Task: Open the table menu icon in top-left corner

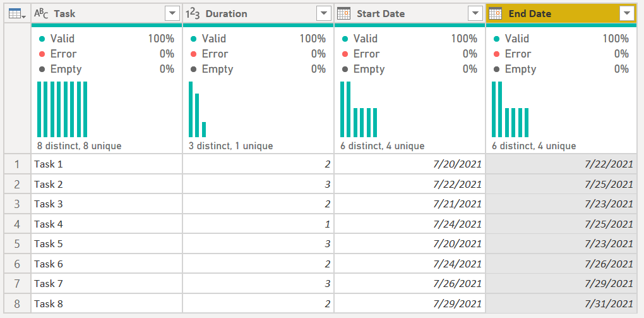Action: 17,14
